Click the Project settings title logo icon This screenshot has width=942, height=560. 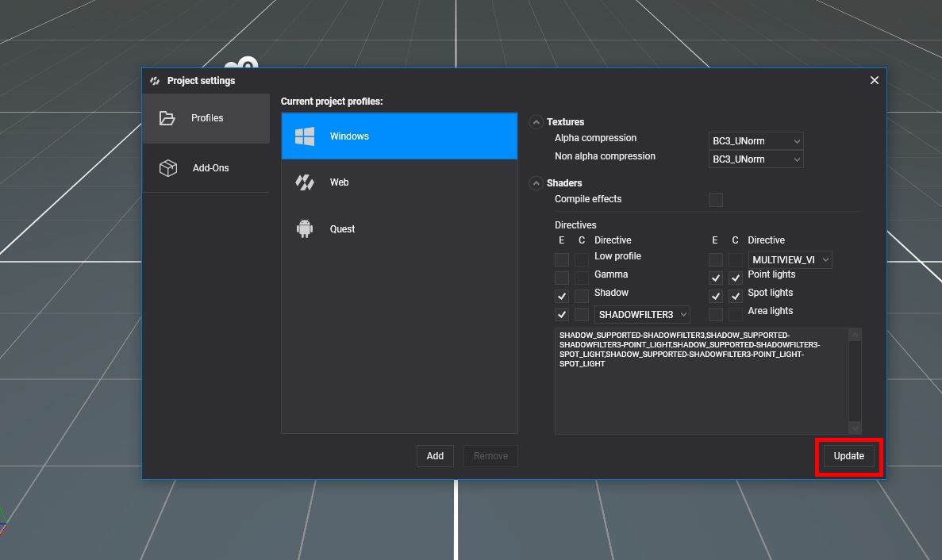(x=155, y=81)
